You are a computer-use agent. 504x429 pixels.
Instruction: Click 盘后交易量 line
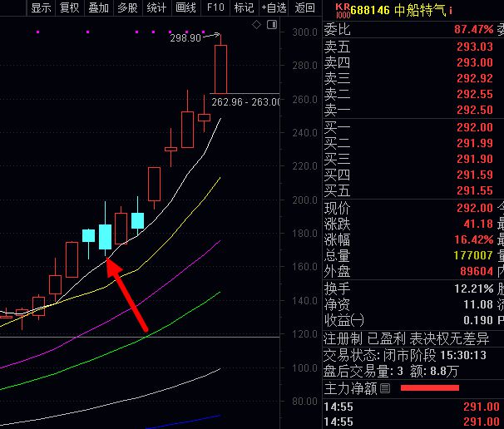(x=391, y=371)
